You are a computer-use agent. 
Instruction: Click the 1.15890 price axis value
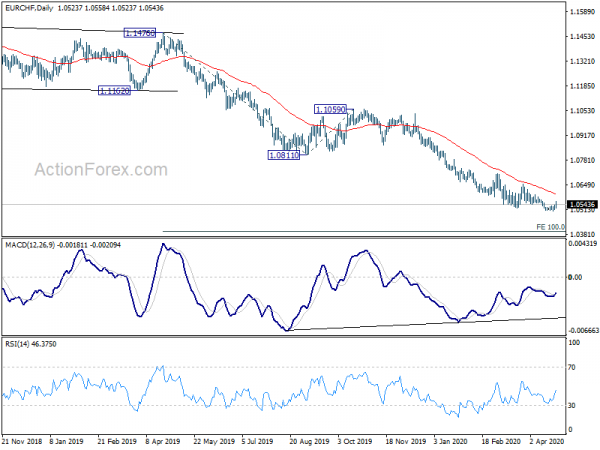582,12
